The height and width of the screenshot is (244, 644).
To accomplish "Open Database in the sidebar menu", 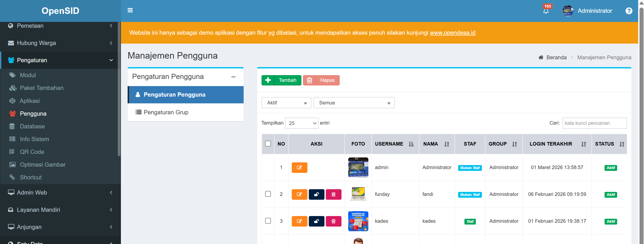I will [32, 126].
